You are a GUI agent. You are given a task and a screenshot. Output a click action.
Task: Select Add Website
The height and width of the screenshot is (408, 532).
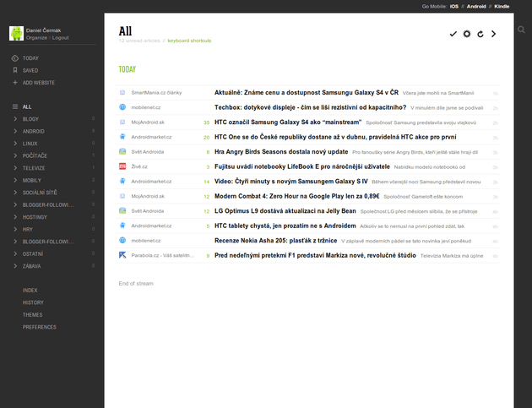[x=39, y=83]
